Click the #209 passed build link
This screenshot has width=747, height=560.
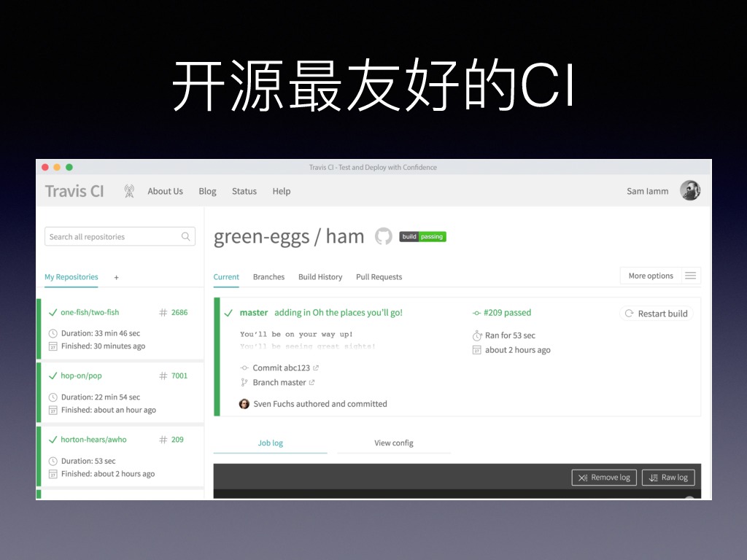pyautogui.click(x=507, y=313)
